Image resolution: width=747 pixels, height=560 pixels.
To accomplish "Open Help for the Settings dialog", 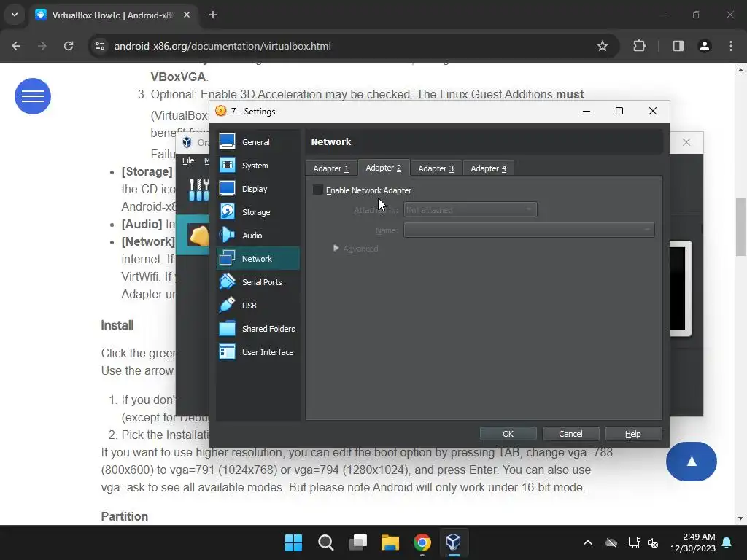I will [633, 434].
